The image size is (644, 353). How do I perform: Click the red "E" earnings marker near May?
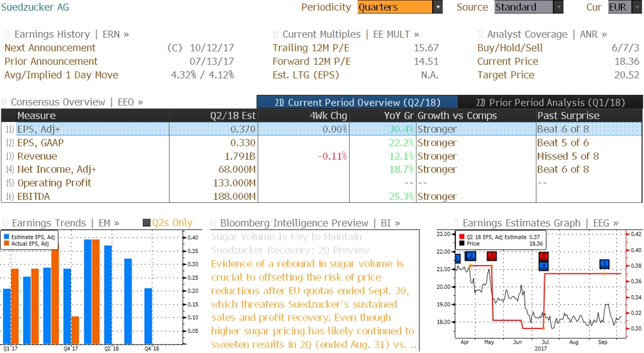(491, 256)
